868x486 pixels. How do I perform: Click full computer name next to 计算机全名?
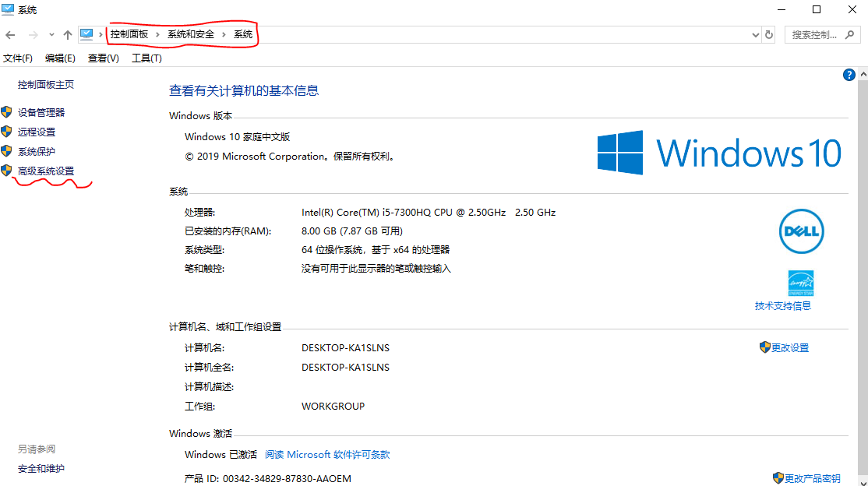tap(345, 367)
